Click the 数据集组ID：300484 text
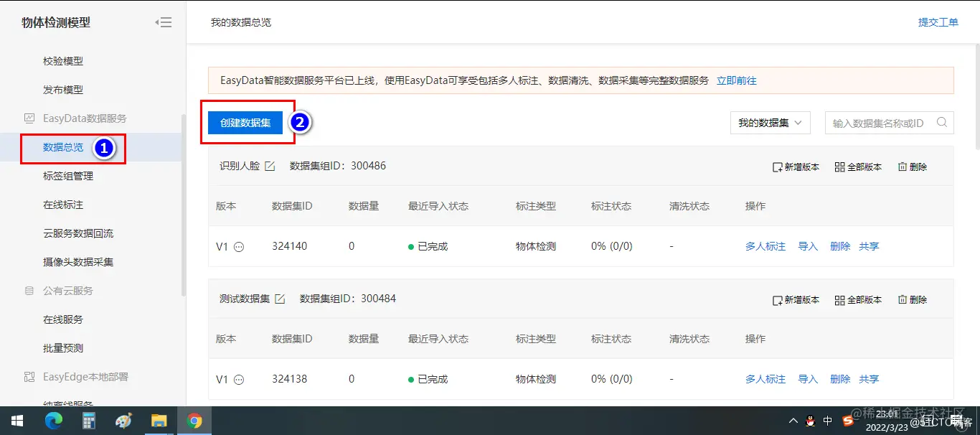 [x=348, y=299]
